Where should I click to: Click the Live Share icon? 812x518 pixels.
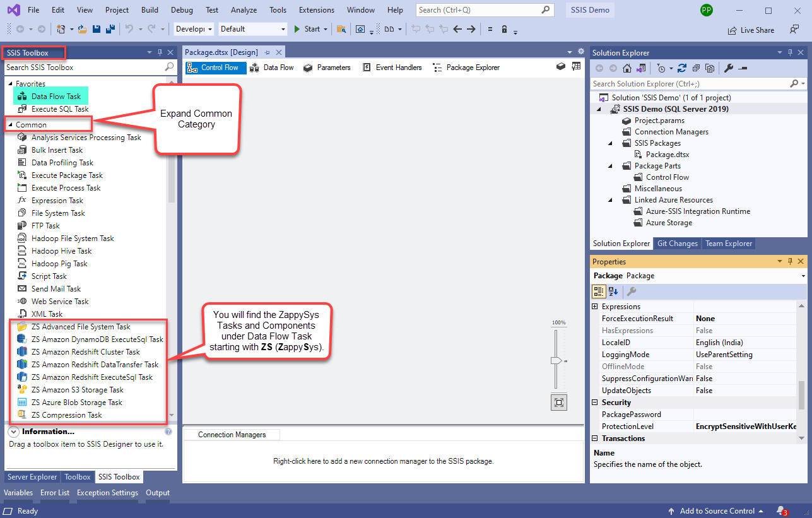click(733, 29)
